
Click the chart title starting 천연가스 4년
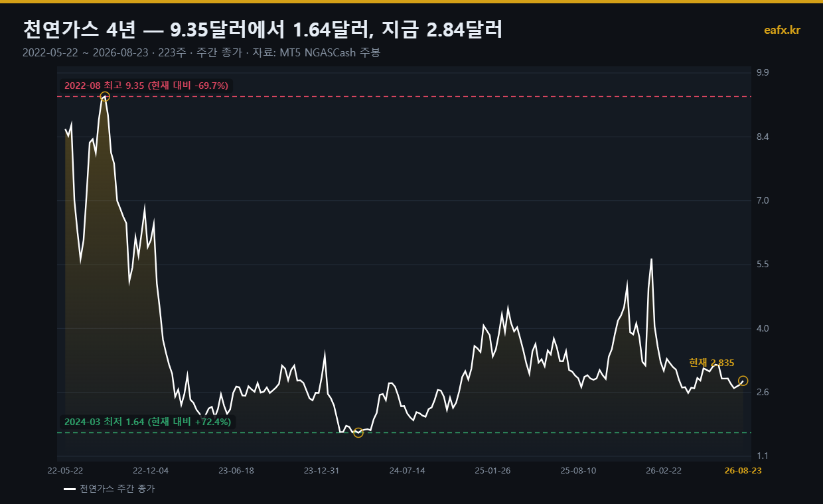coord(262,29)
